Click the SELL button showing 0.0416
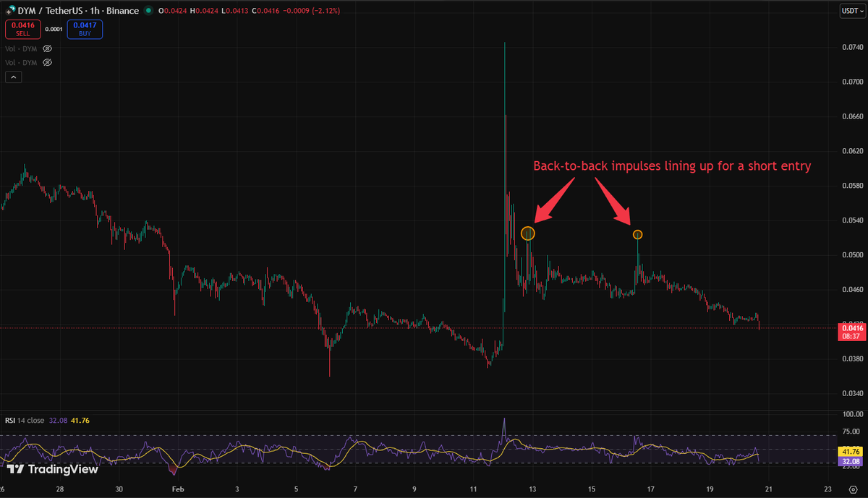The image size is (868, 498). (x=22, y=30)
